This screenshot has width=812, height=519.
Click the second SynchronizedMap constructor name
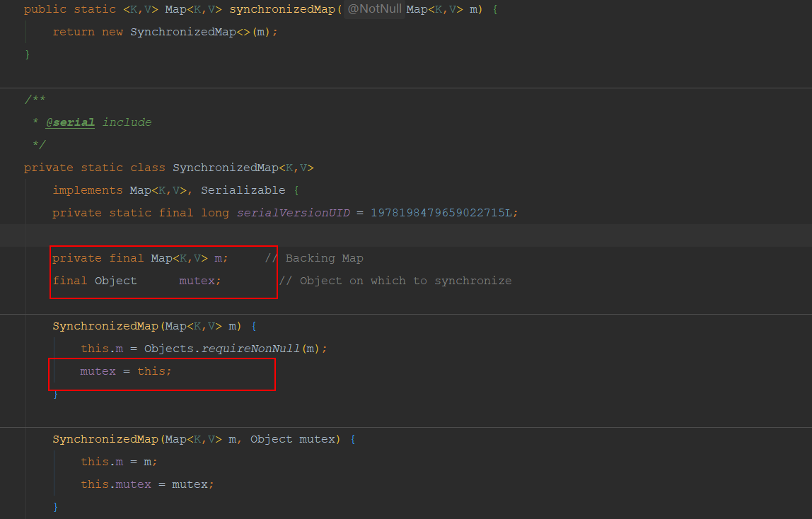coord(105,438)
